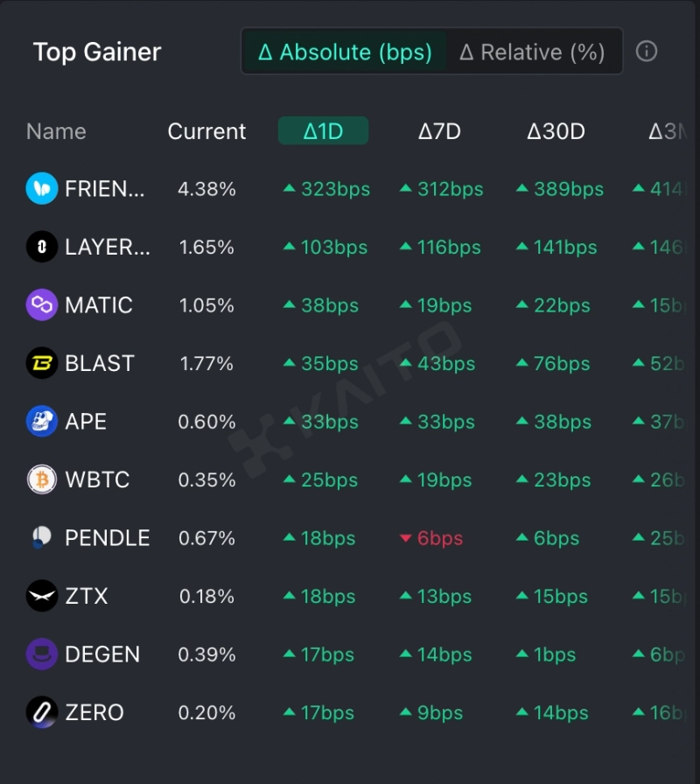The height and width of the screenshot is (784, 700).
Task: Open the info icon beside Relative toggle
Action: point(647,52)
